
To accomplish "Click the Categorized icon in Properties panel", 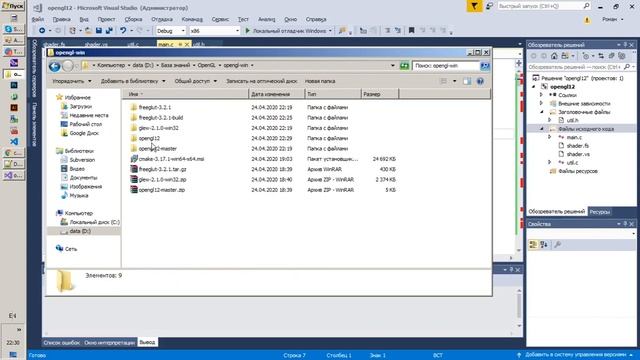I will (533, 244).
